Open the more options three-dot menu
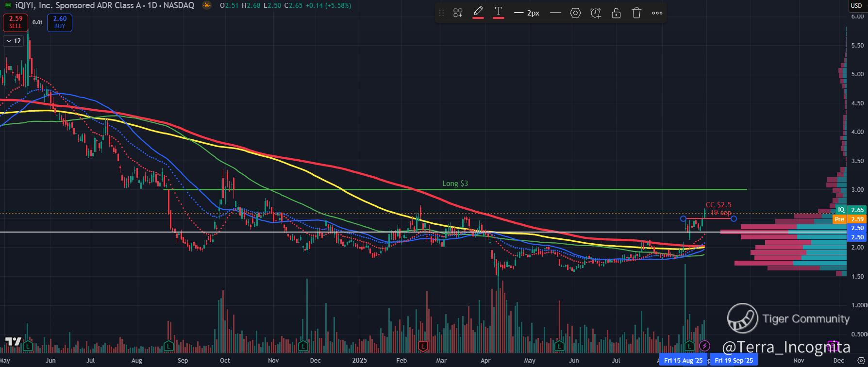The height and width of the screenshot is (367, 868). pos(657,13)
